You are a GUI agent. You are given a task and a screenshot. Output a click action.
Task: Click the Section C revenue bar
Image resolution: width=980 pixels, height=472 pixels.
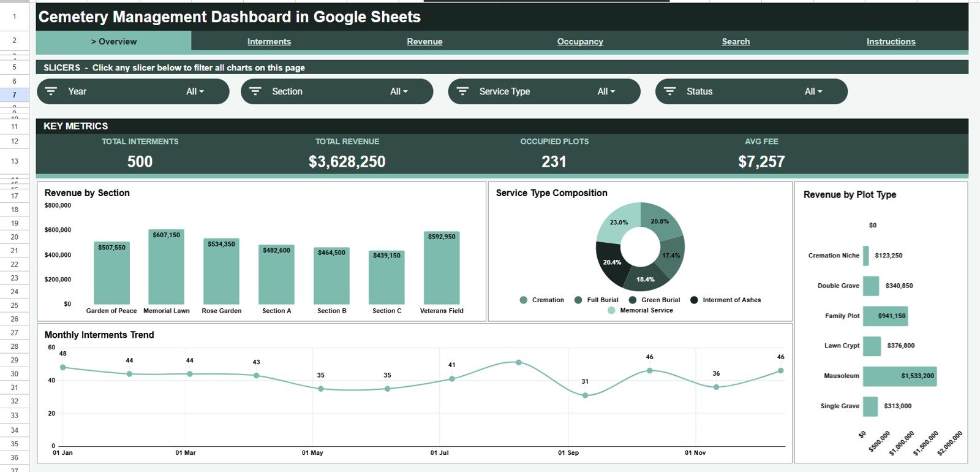click(386, 277)
